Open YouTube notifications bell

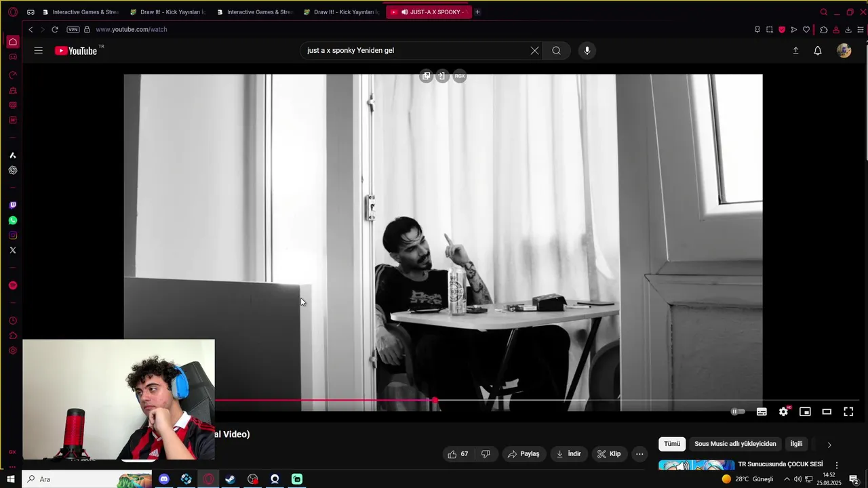pyautogui.click(x=818, y=50)
